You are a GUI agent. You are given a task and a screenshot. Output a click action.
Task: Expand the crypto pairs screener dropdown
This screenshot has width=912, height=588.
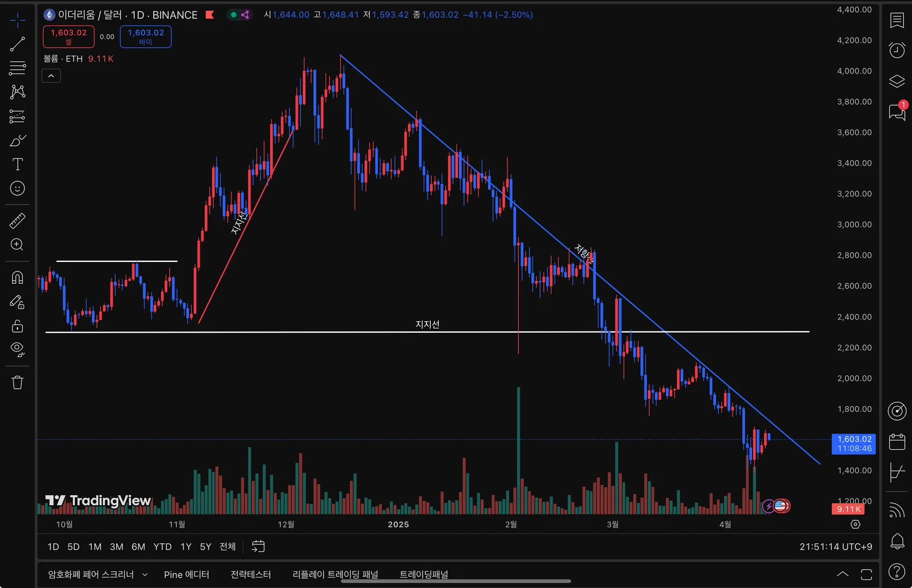coord(145,574)
